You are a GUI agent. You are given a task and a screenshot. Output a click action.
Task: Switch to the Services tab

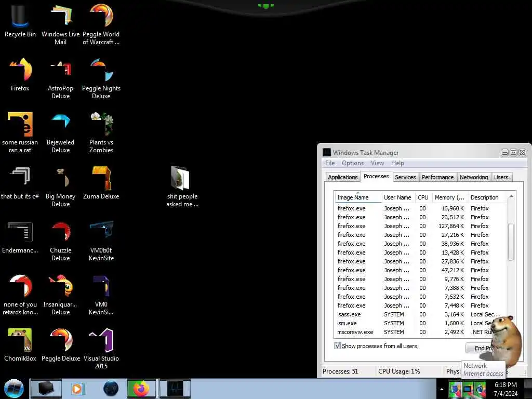405,177
